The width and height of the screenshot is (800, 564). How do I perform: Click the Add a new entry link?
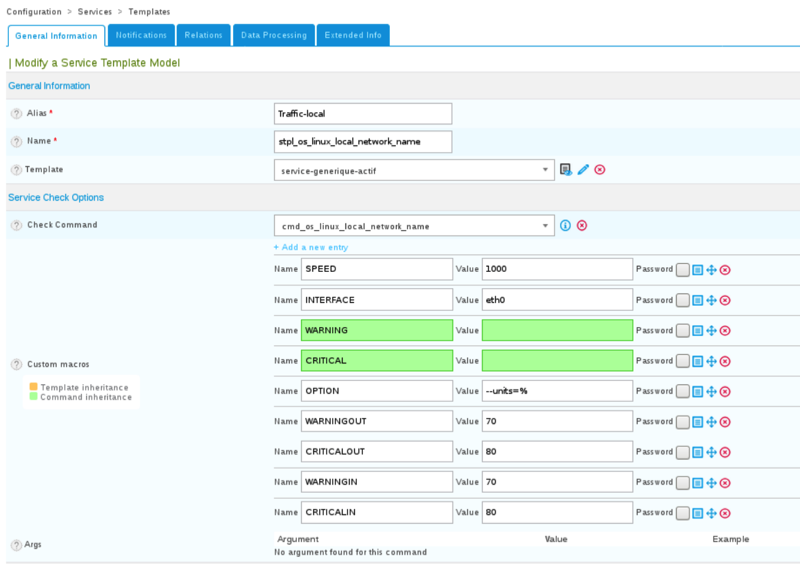pos(311,247)
